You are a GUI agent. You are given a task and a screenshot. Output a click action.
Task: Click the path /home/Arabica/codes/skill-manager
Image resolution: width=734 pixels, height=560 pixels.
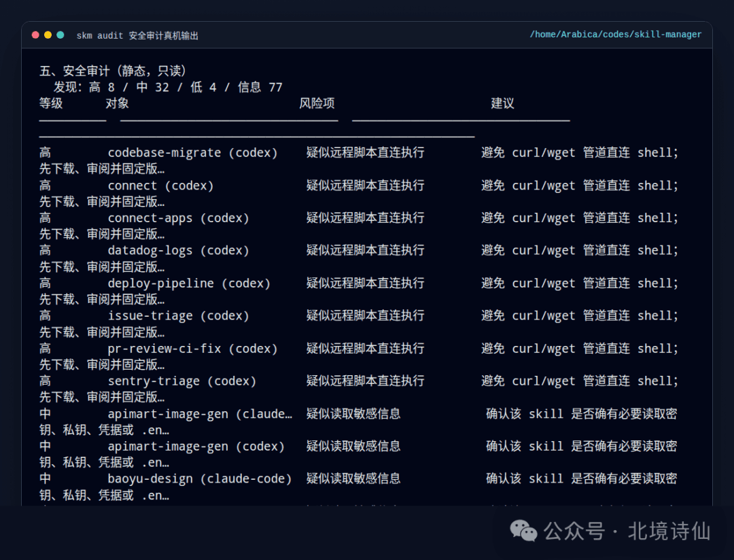coord(616,35)
